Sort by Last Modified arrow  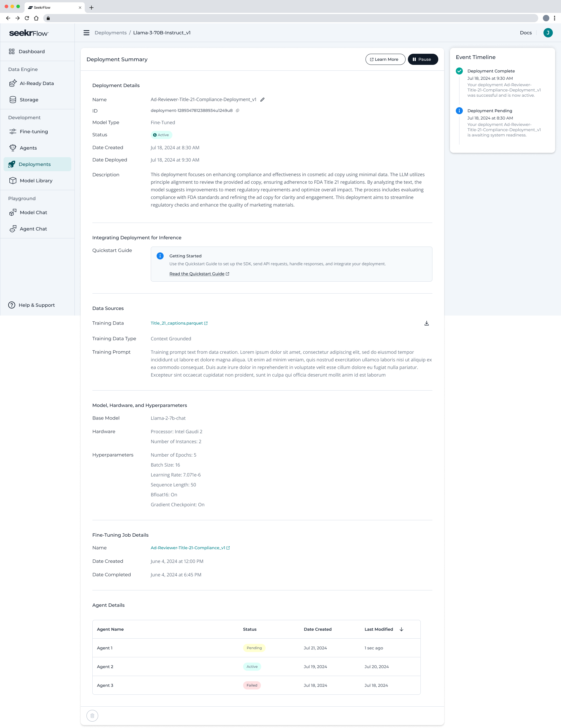(x=401, y=629)
